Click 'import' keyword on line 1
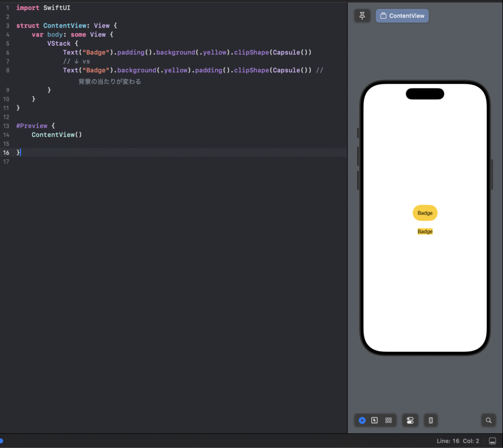Image resolution: width=503 pixels, height=448 pixels. (x=28, y=8)
